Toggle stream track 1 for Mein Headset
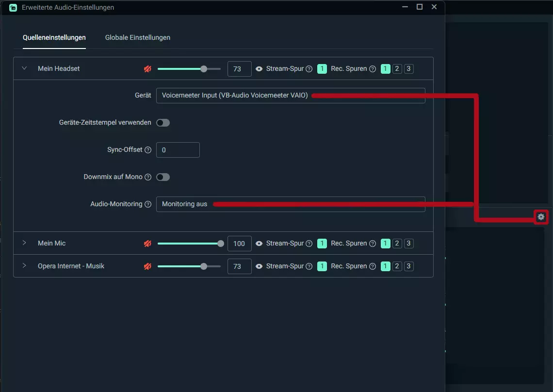This screenshot has height=392, width=553. (x=322, y=69)
